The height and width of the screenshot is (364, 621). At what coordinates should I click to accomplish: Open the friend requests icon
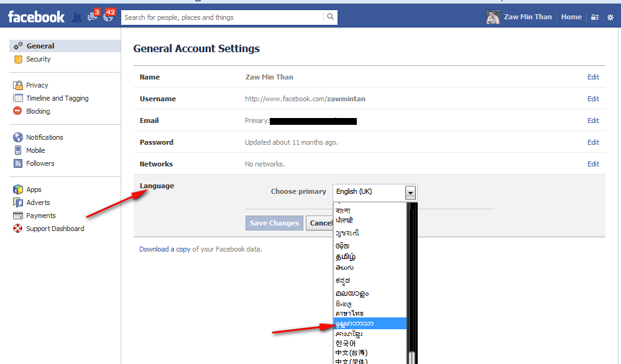(77, 17)
